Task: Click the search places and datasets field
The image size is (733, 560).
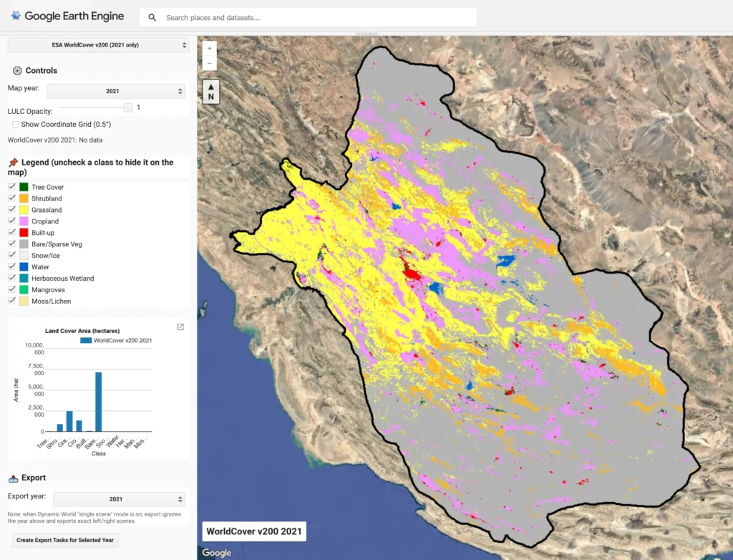Action: pos(308,18)
